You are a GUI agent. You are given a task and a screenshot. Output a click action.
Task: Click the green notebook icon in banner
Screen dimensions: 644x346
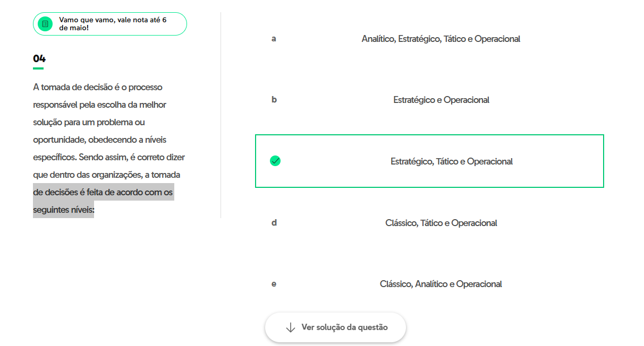pos(45,24)
